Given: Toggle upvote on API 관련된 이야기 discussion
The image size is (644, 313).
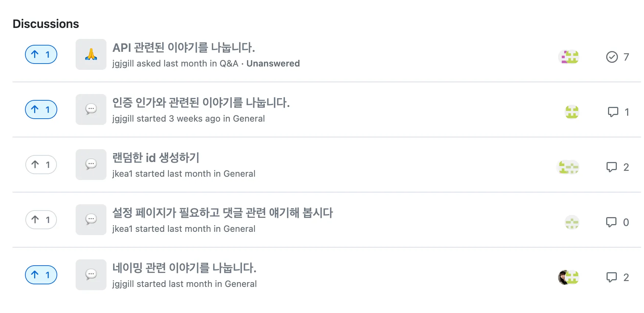Looking at the screenshot, I should pos(41,54).
